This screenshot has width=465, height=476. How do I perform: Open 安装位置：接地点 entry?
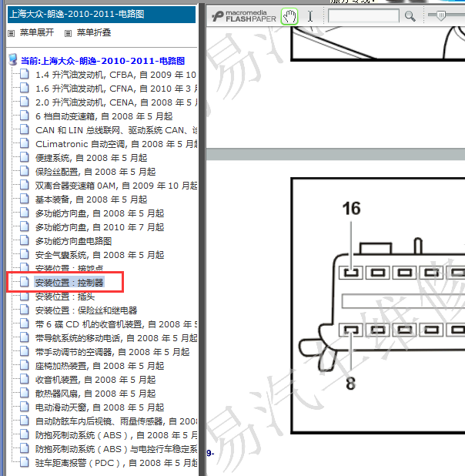coord(69,268)
